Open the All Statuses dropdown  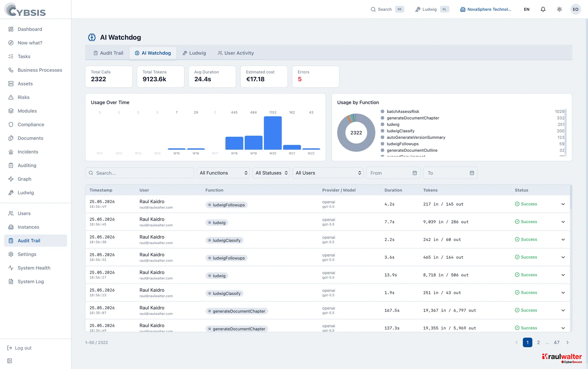click(x=271, y=173)
